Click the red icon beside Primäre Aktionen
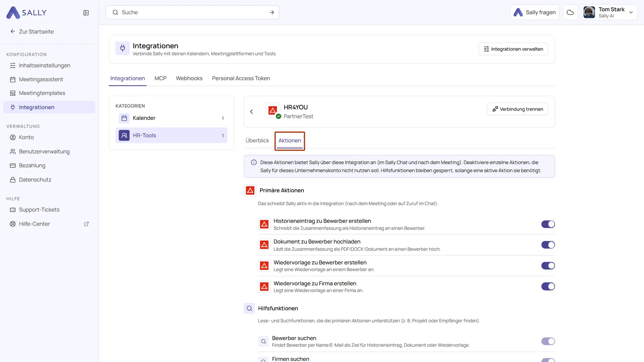Viewport: 644px width, 362px height. point(250,190)
